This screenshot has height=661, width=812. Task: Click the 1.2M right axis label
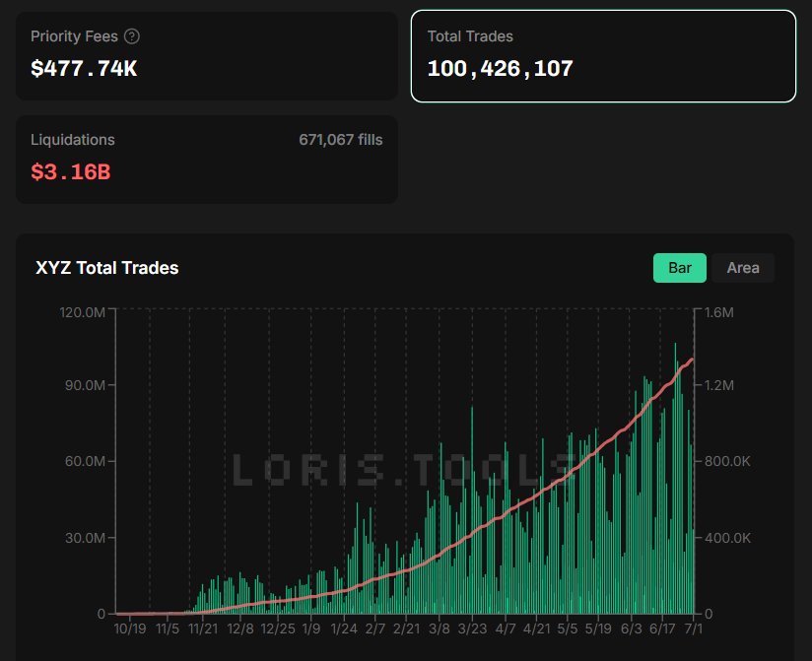718,385
